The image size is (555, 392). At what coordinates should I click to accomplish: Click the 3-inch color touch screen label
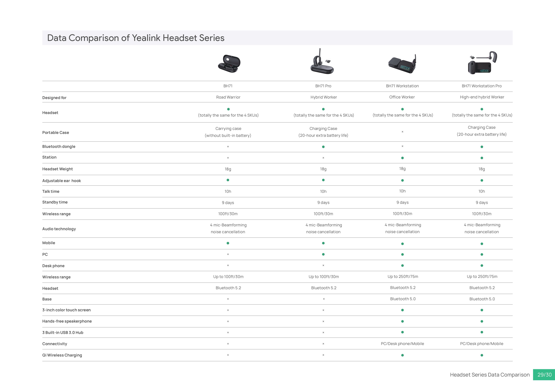point(66,310)
